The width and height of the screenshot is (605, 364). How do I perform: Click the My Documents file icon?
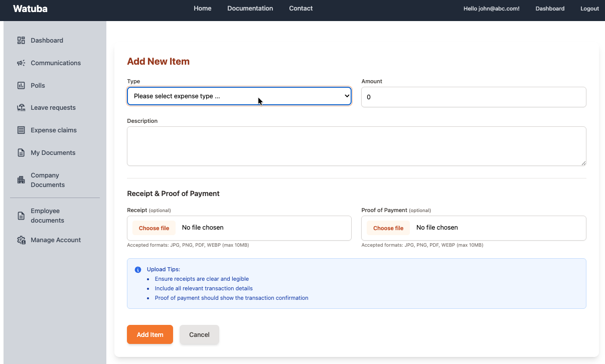21,153
